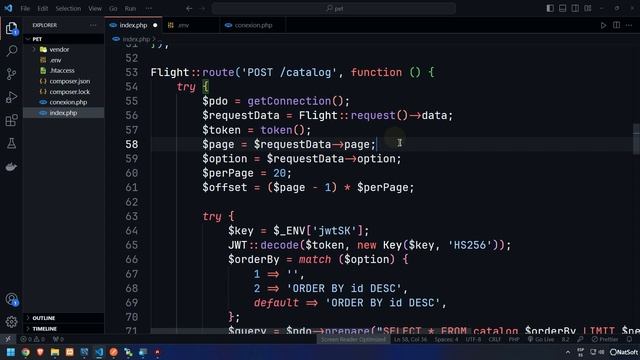Image resolution: width=640 pixels, height=360 pixels.
Task: Click Go Live server status item
Action: coord(541,339)
